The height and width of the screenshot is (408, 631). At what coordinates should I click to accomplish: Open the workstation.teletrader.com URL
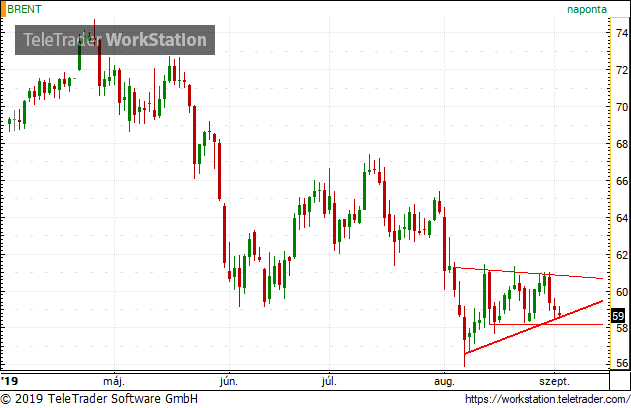pos(547,399)
